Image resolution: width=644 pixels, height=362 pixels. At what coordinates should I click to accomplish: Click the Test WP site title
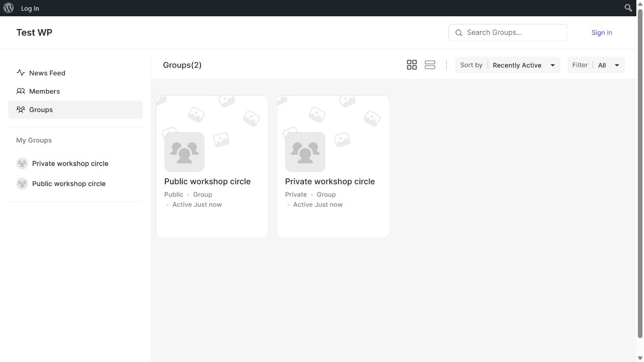pyautogui.click(x=34, y=33)
